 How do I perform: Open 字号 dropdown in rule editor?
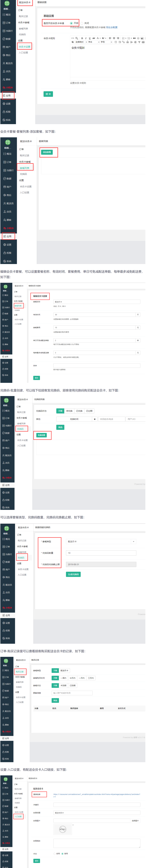(x=106, y=42)
